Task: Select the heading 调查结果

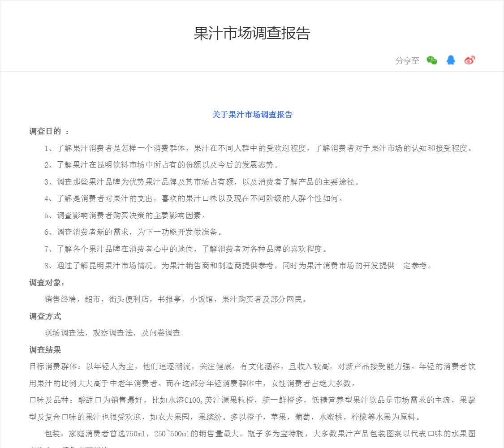Action: coord(45,350)
